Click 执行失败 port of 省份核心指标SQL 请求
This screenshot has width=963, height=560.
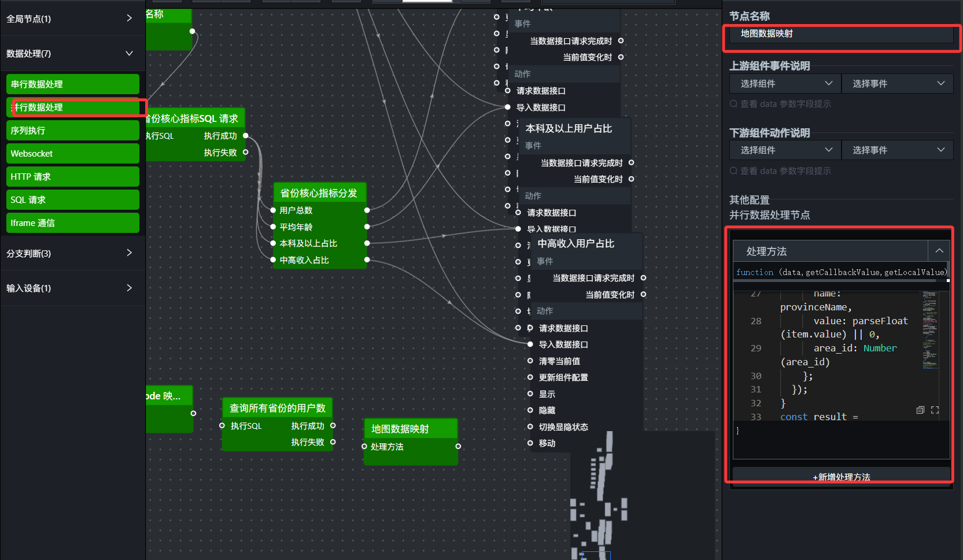tap(246, 153)
